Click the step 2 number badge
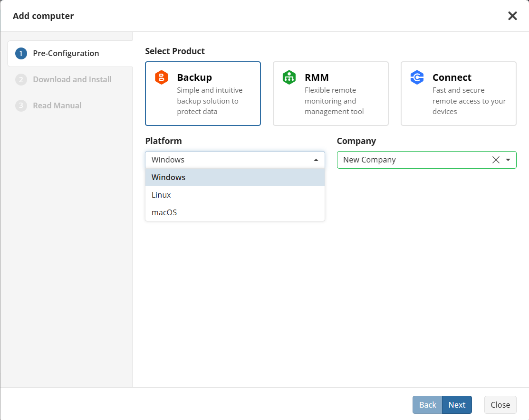 (21, 79)
